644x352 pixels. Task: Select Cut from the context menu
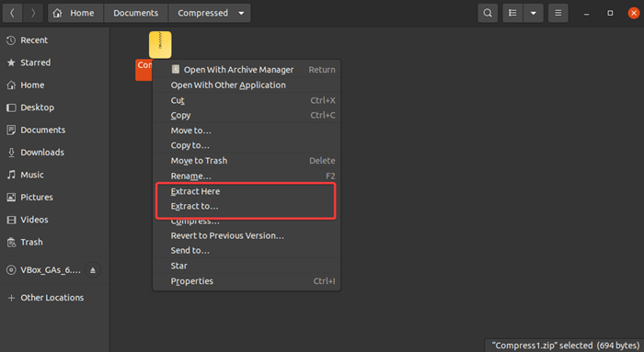click(x=247, y=100)
